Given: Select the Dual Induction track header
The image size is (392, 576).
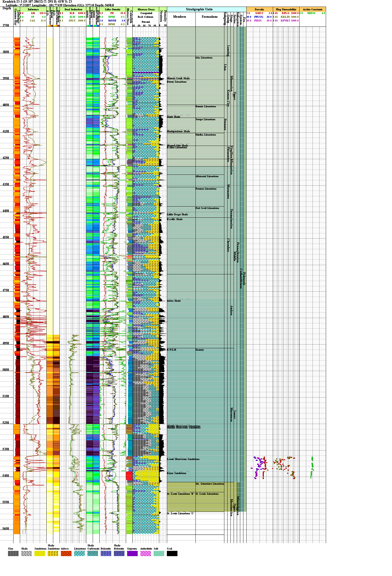Looking at the screenshot, I should point(73,9).
